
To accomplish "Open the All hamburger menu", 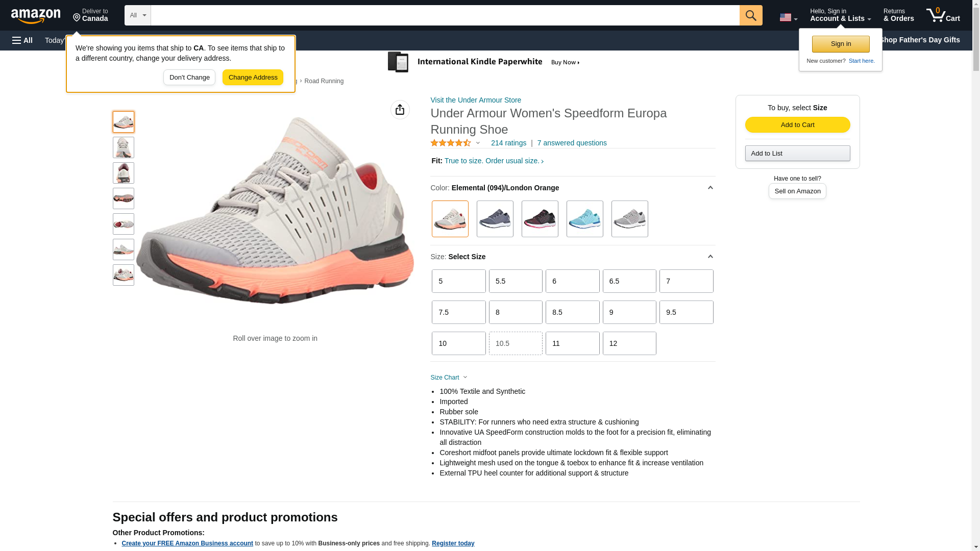I will [x=22, y=40].
